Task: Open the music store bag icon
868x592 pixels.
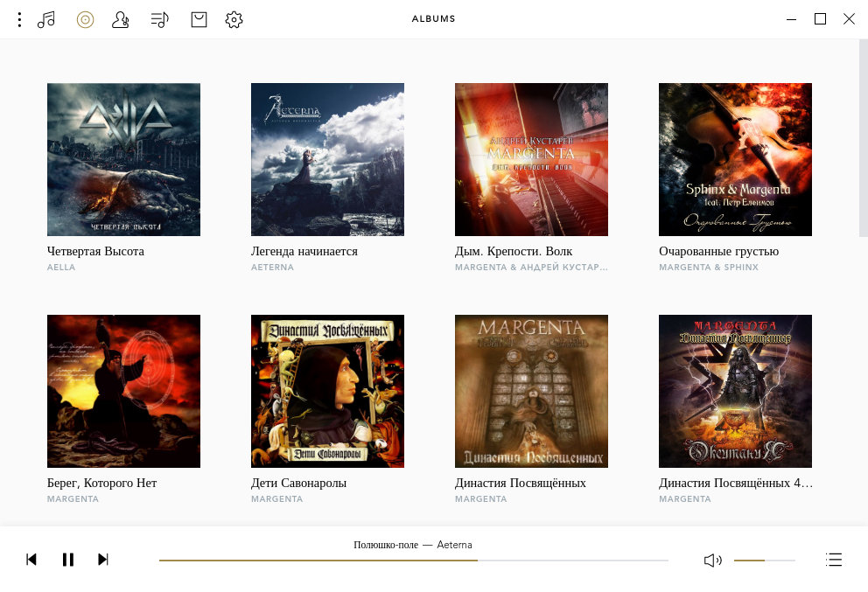Action: click(199, 20)
